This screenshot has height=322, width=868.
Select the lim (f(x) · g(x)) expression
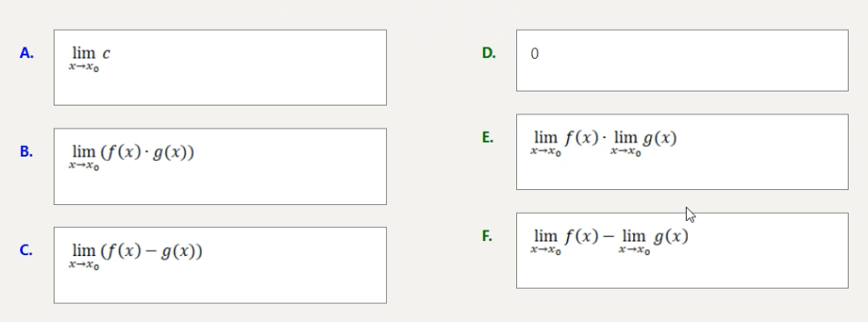click(x=132, y=157)
